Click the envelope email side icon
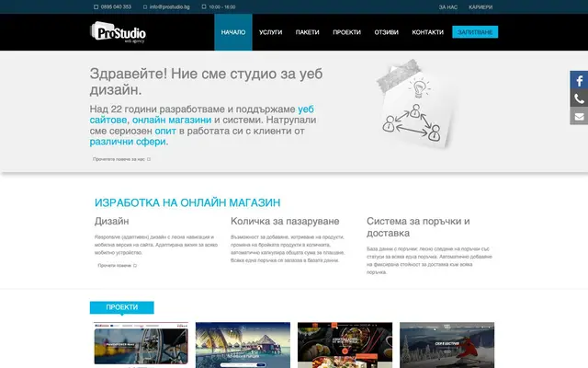This screenshot has height=368, width=588. (x=579, y=116)
